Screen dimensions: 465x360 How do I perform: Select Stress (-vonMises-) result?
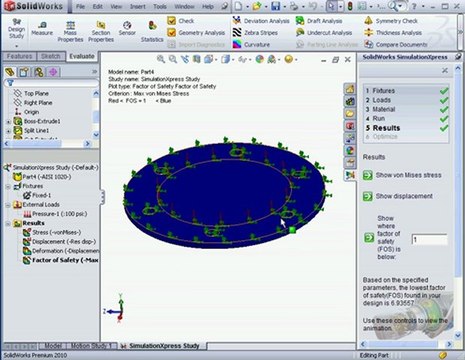click(52, 232)
